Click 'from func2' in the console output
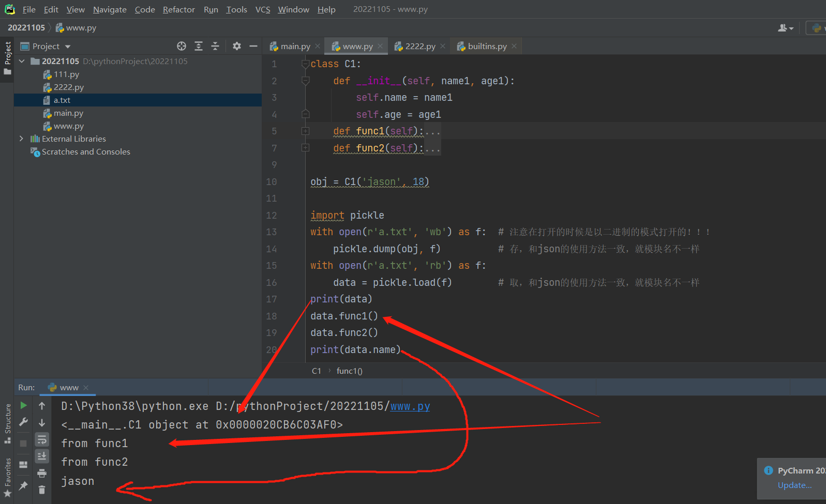This screenshot has width=826, height=504. pos(95,462)
